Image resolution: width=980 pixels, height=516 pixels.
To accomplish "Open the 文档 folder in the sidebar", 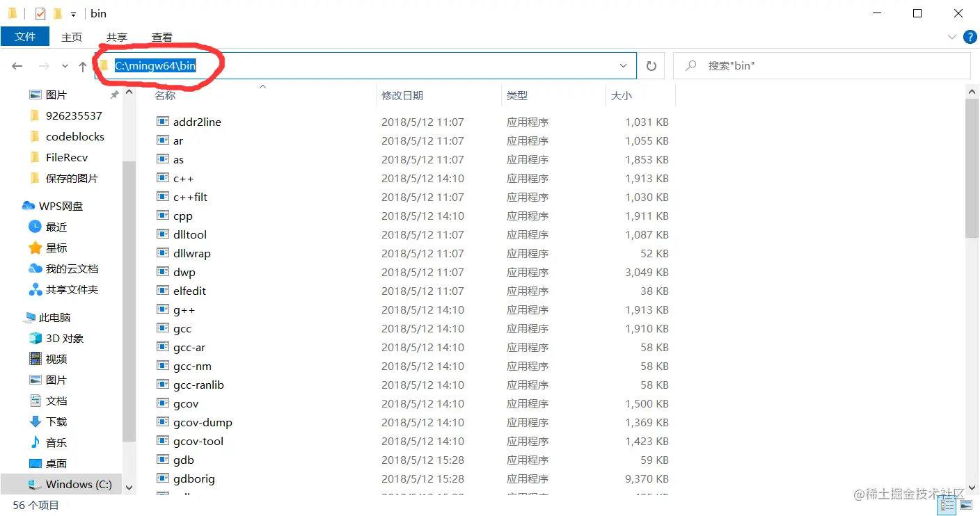I will point(56,401).
